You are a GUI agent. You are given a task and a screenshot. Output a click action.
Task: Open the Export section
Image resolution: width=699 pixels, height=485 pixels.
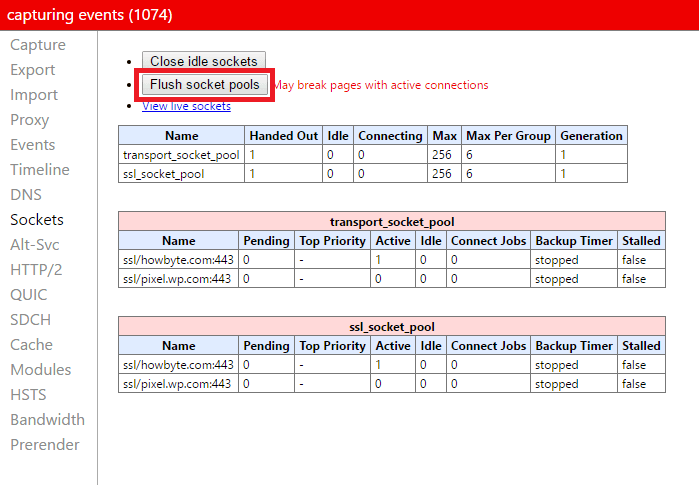pyautogui.click(x=33, y=70)
